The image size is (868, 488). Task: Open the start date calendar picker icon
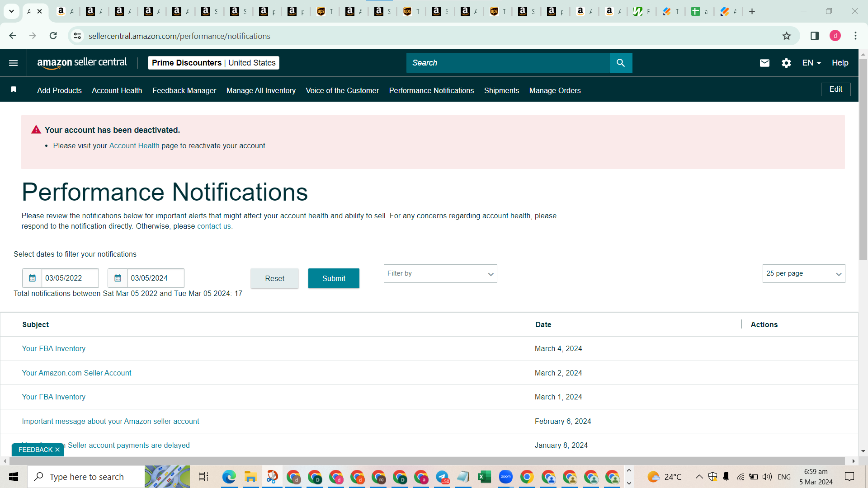point(32,278)
